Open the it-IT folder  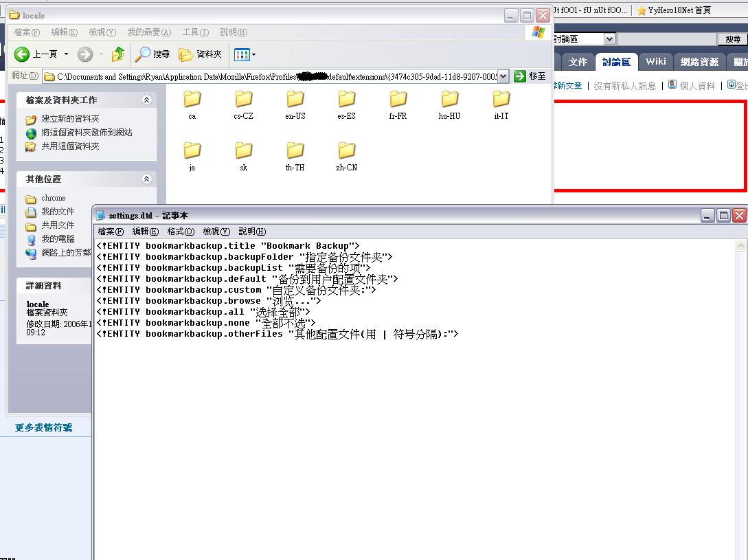[x=501, y=104]
